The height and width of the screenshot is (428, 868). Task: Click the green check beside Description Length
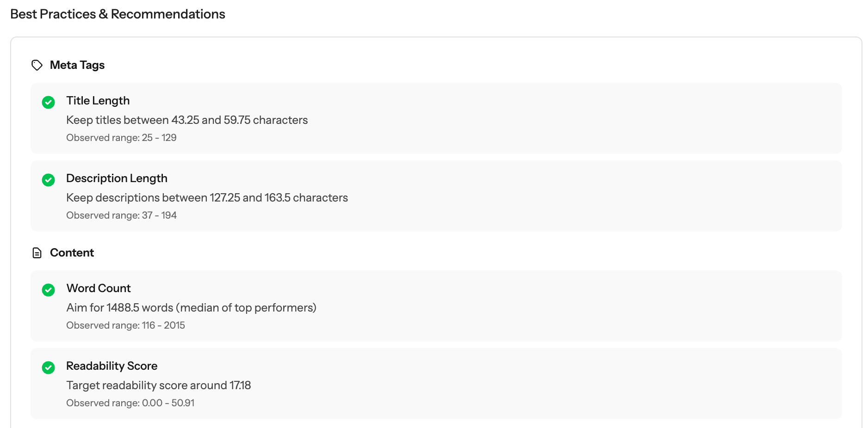click(x=48, y=180)
